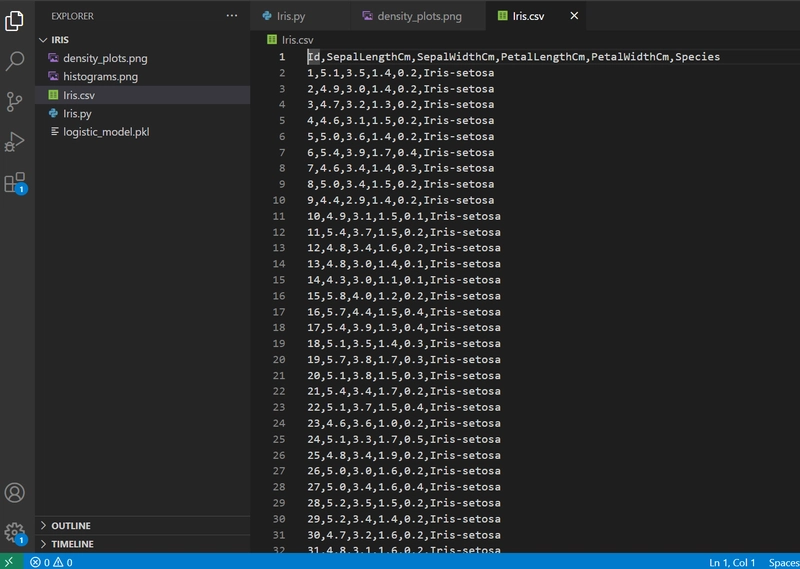Open Explorer views and more actions menu
800x569 pixels.
coord(232,16)
